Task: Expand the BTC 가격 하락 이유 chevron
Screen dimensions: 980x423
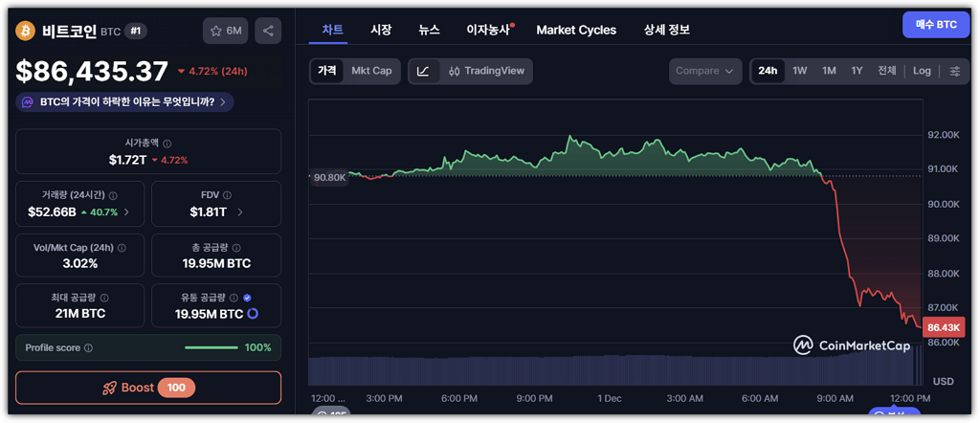Action: pos(223,101)
